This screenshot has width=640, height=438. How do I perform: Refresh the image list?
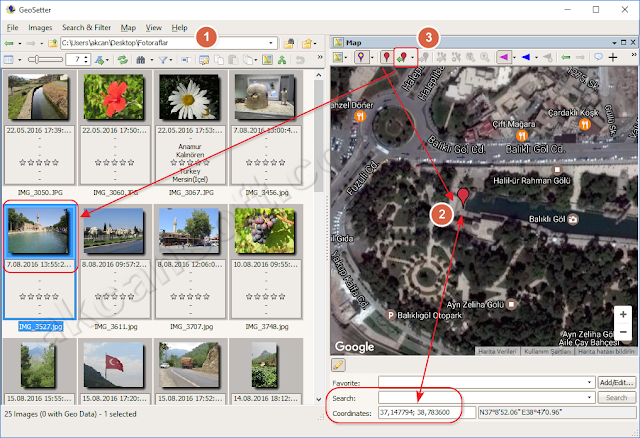click(x=122, y=60)
